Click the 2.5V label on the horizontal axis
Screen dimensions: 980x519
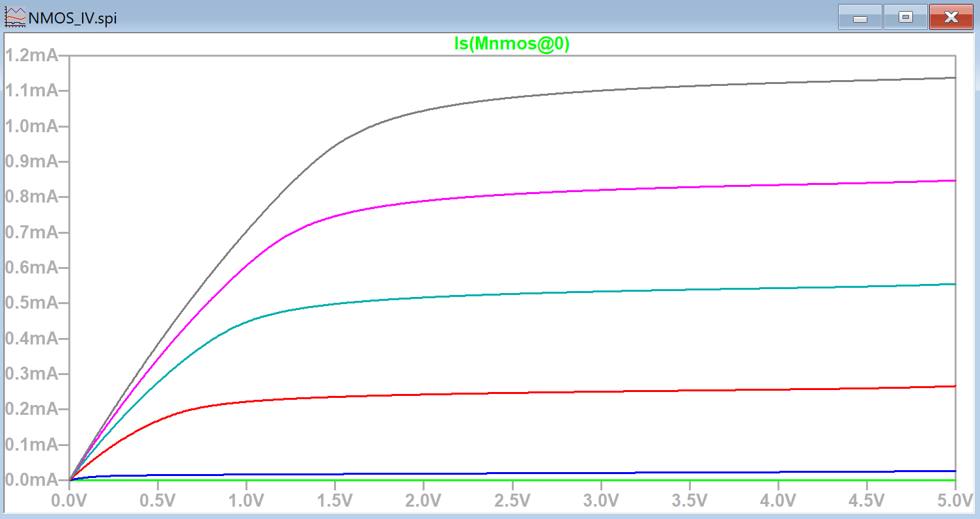(x=512, y=501)
